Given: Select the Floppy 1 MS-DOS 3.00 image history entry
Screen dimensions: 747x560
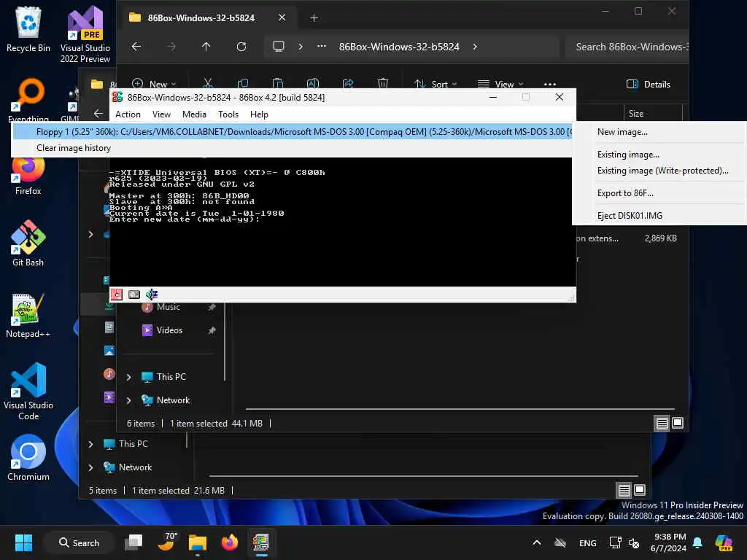Looking at the screenshot, I should [292, 132].
